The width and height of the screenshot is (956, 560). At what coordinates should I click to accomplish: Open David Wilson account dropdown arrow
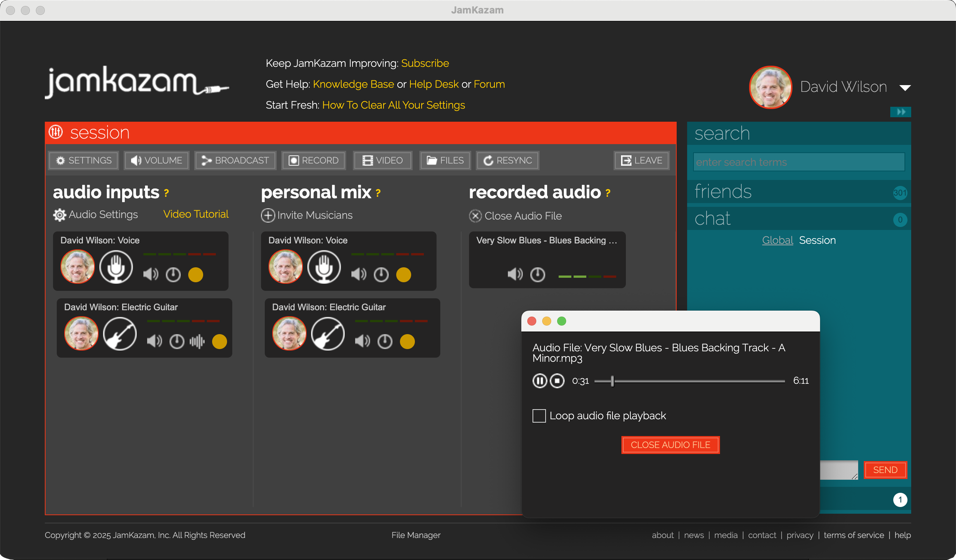click(x=905, y=88)
